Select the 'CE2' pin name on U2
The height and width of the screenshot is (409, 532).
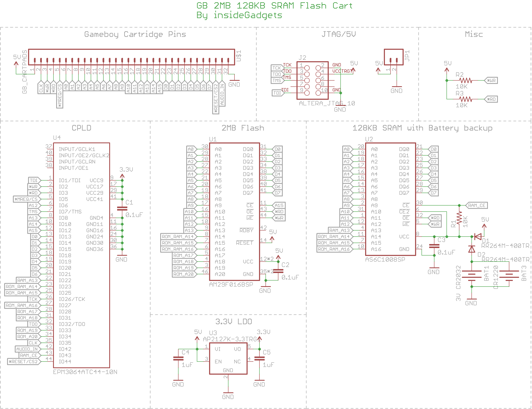[404, 211]
